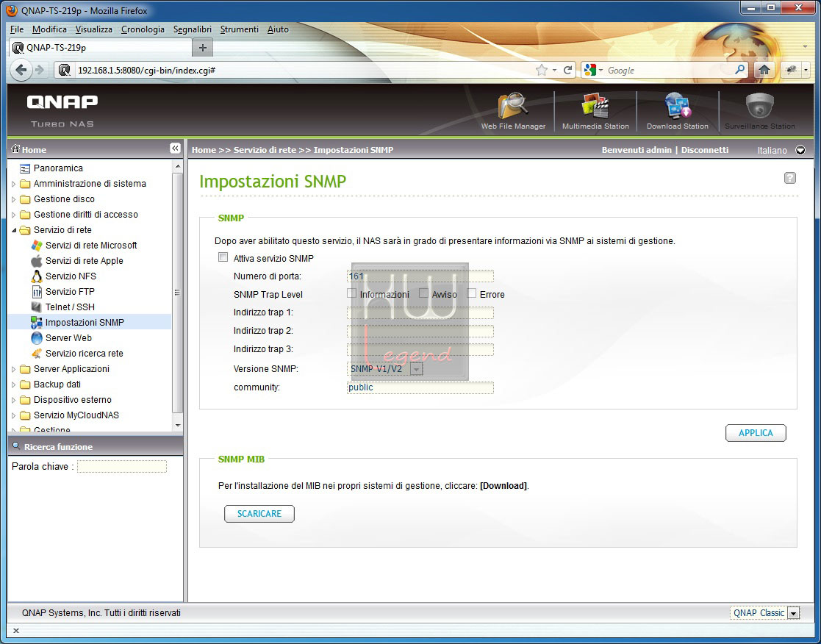Click the help question mark icon
The width and height of the screenshot is (821, 644).
click(790, 178)
